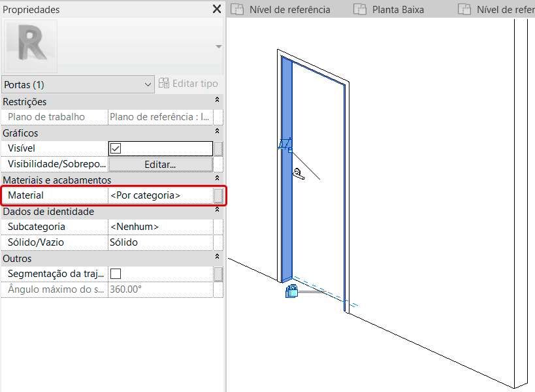
Task: Collapse the Materiais e acabamentos section
Action: tap(217, 180)
